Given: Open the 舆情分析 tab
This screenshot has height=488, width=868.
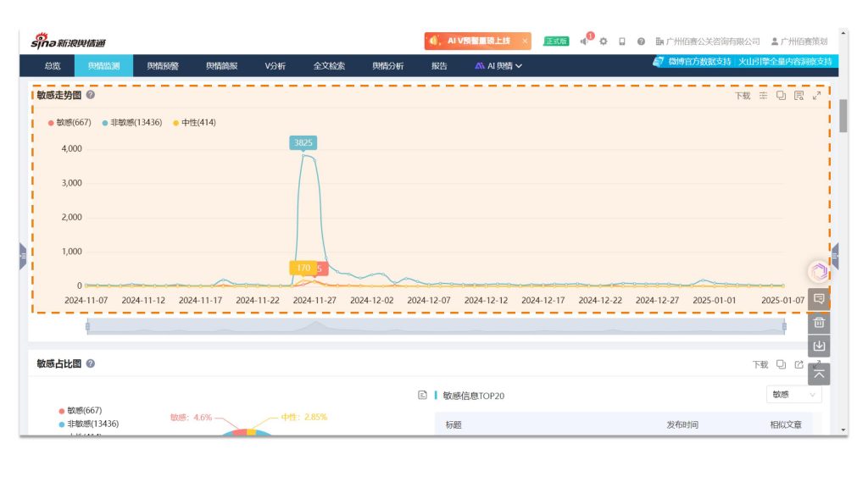Looking at the screenshot, I should pyautogui.click(x=388, y=66).
